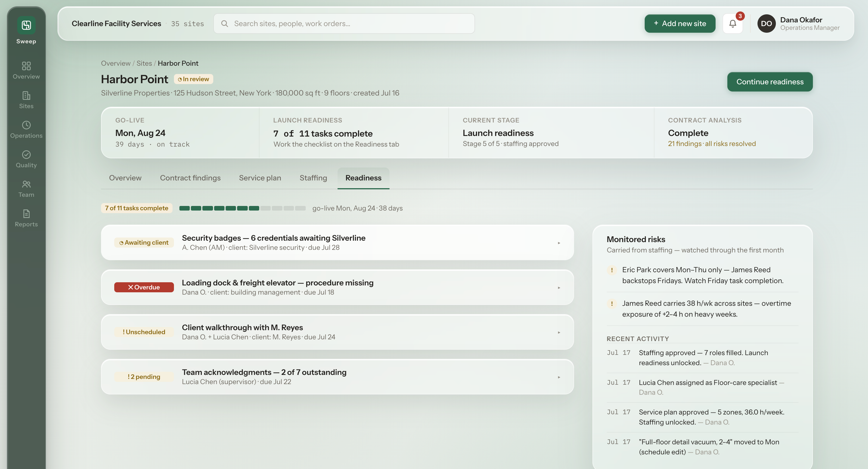Image resolution: width=868 pixels, height=469 pixels.
Task: Click the Unscheduled status badge
Action: [144, 332]
